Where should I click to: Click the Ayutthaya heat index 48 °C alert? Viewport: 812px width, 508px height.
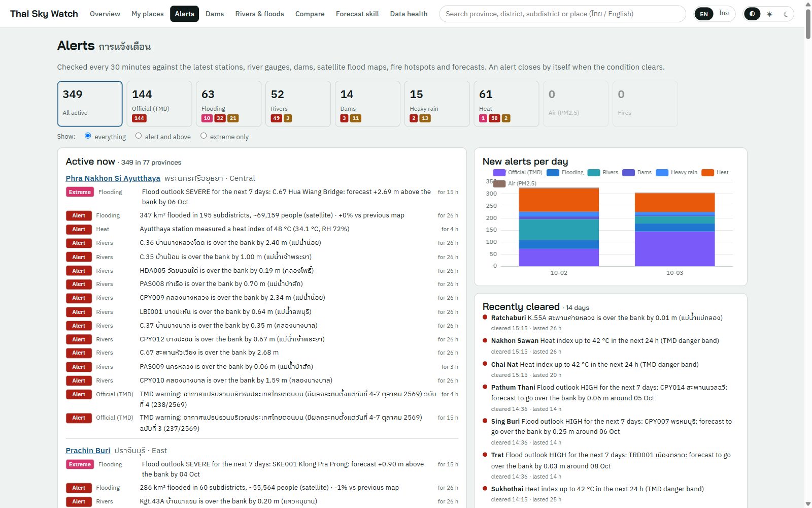(262, 229)
